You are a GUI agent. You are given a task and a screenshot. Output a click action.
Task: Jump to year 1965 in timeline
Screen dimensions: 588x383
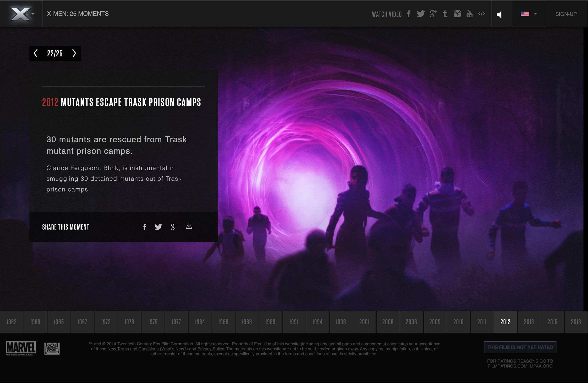pyautogui.click(x=59, y=322)
